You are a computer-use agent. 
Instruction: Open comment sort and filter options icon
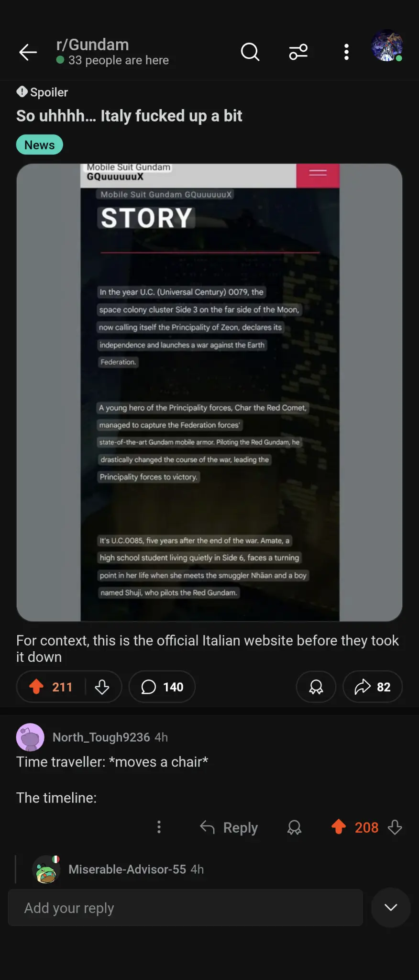point(298,52)
